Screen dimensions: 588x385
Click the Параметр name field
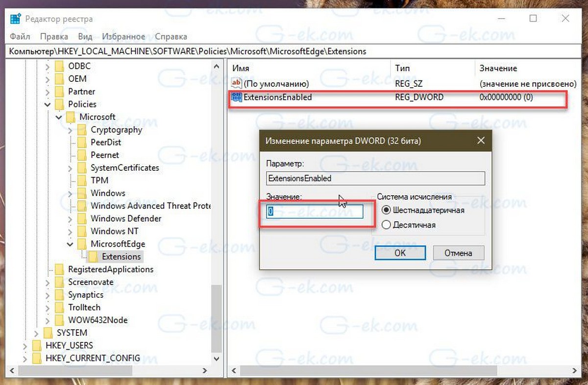tap(375, 179)
